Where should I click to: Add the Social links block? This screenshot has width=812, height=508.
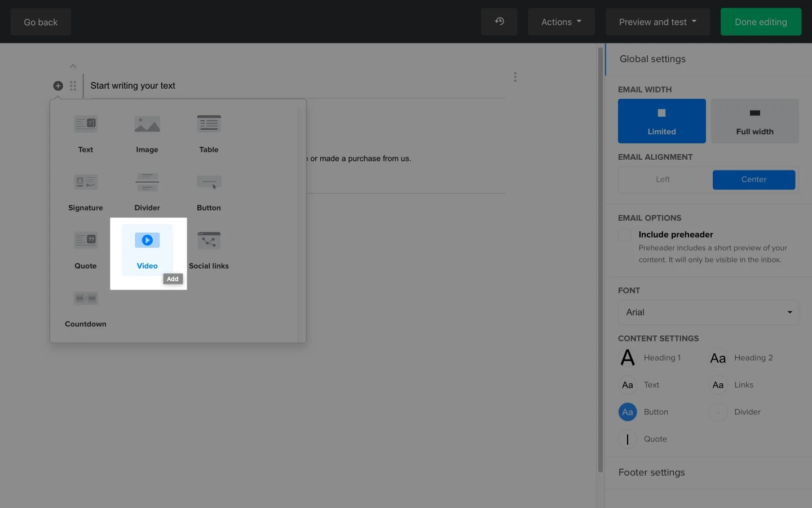(209, 249)
